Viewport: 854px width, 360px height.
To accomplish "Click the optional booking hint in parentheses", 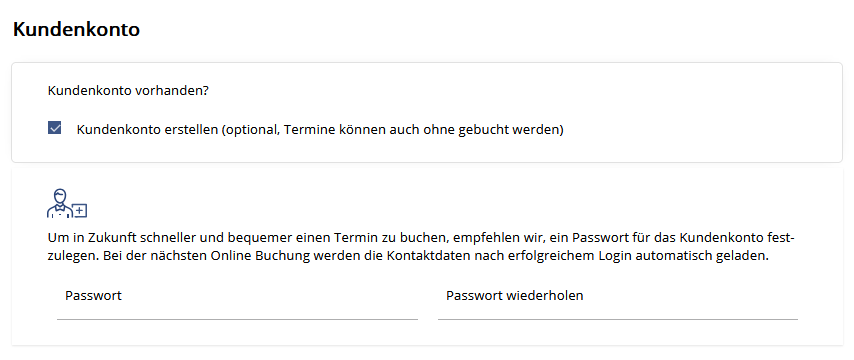I will tap(392, 130).
